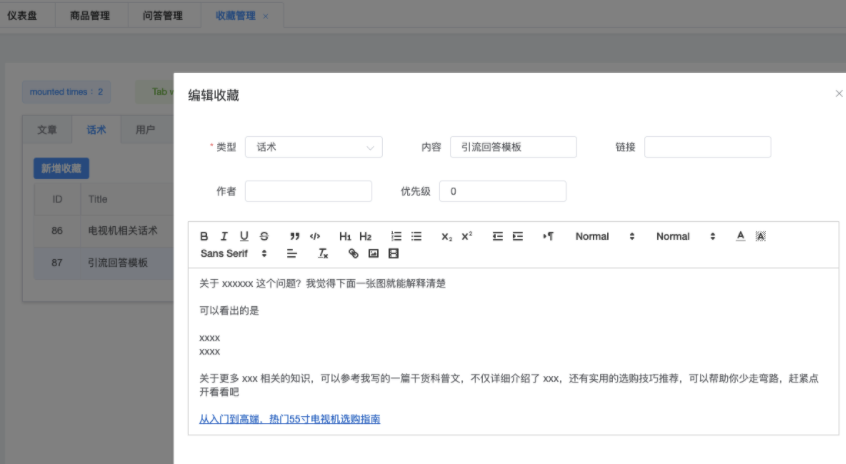Image resolution: width=846 pixels, height=464 pixels.
Task: Select the 收藏管理 tab
Action: [235, 16]
